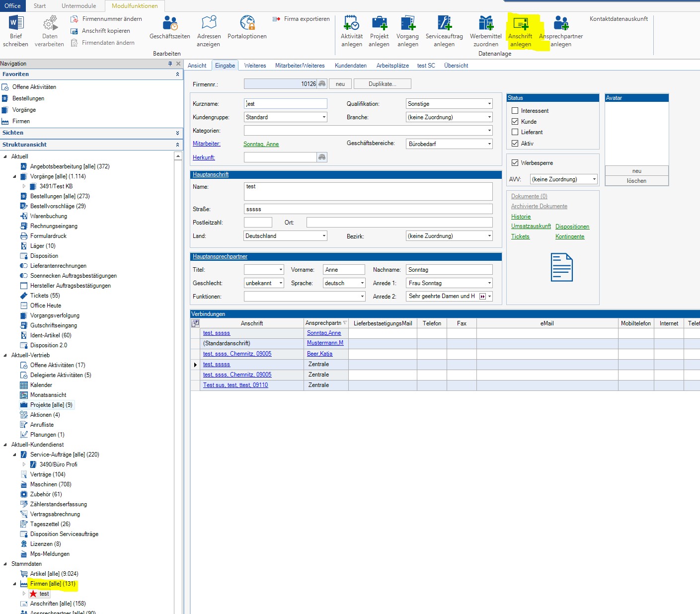Viewport: 700px width, 614px height.
Task: Open Geschäftszeiten from the ribbon
Action: pyautogui.click(x=170, y=23)
